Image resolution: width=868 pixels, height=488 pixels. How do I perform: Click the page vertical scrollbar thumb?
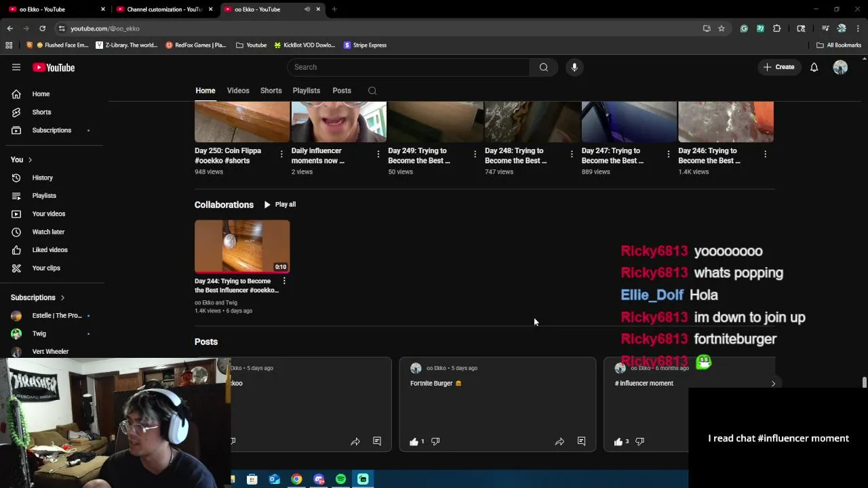point(864,383)
